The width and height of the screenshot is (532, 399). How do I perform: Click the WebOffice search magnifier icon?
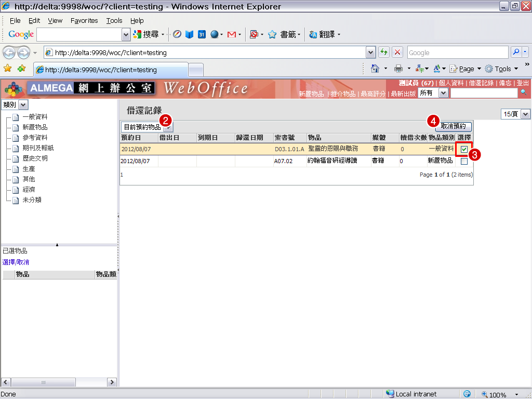[524, 92]
